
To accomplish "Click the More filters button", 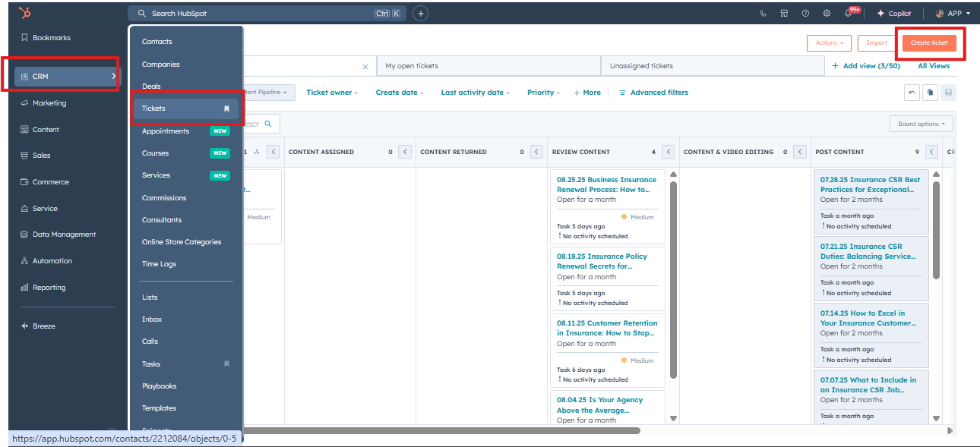I will point(587,93).
